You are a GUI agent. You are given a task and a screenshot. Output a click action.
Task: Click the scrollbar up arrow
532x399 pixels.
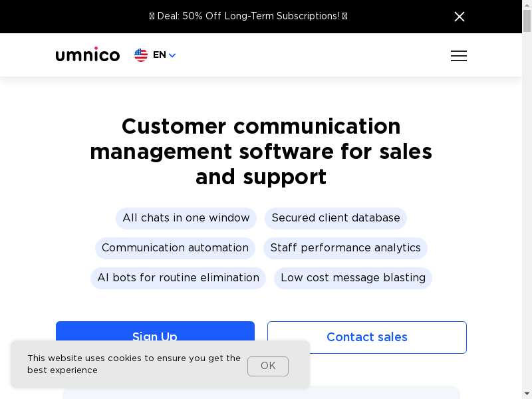click(527, 5)
